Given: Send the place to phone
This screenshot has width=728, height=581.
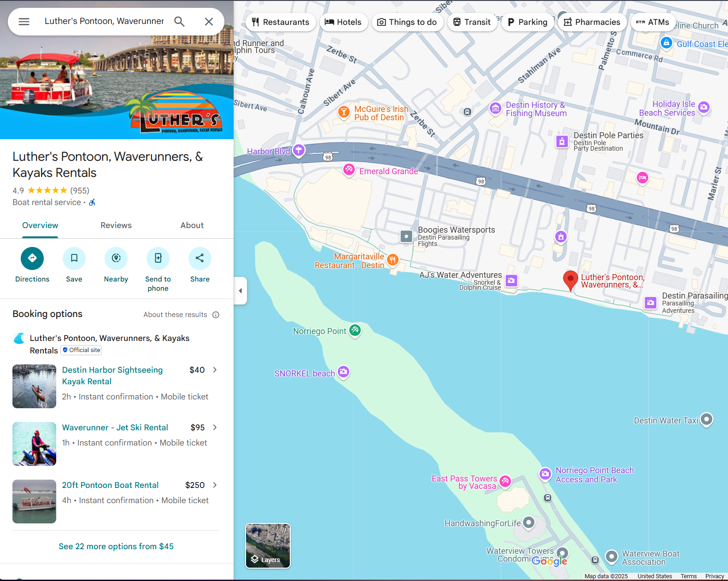Looking at the screenshot, I should pos(158,258).
